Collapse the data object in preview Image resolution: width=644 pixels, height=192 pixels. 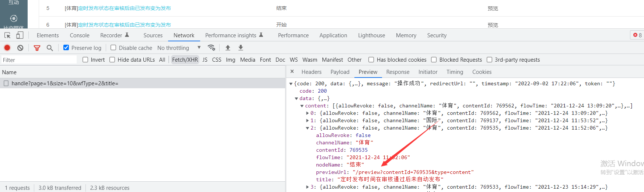[x=297, y=99]
